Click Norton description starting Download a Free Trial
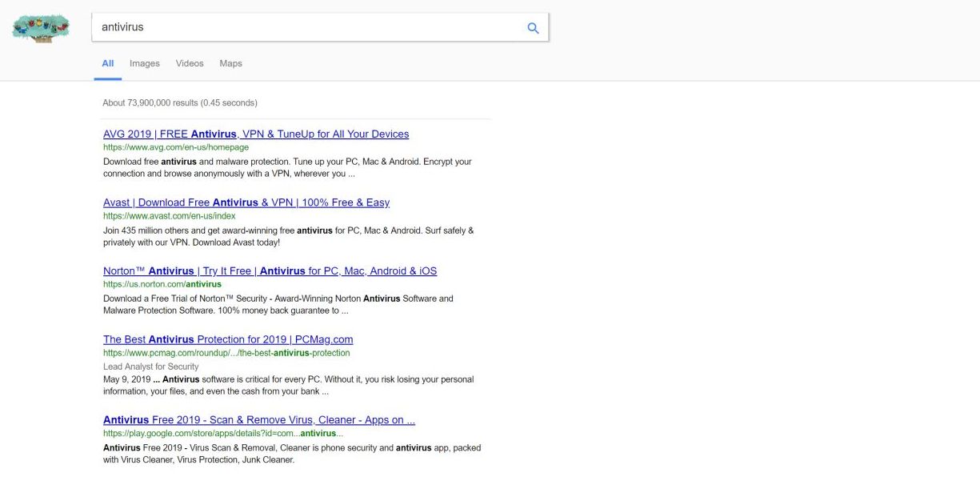The image size is (980, 481). click(x=278, y=304)
